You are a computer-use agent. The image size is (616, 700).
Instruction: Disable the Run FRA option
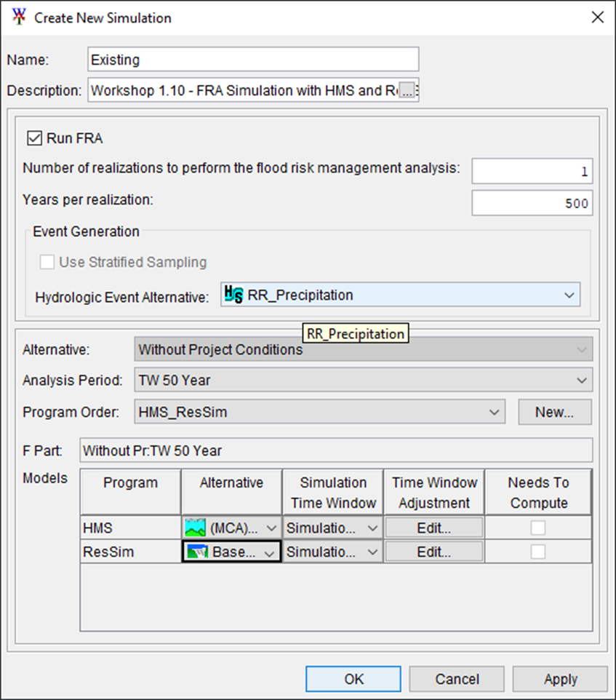pos(34,138)
